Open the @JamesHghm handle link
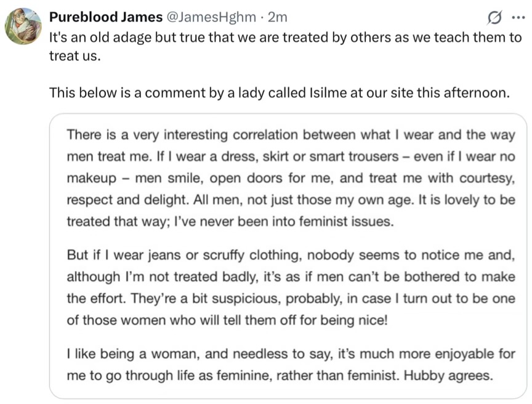The image size is (532, 404). (211, 17)
